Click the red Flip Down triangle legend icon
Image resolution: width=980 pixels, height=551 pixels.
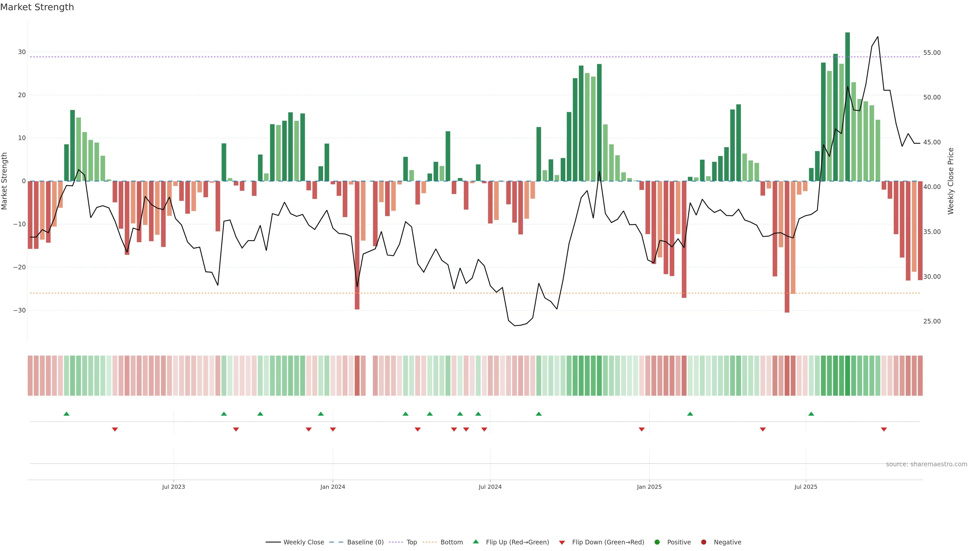coord(562,542)
